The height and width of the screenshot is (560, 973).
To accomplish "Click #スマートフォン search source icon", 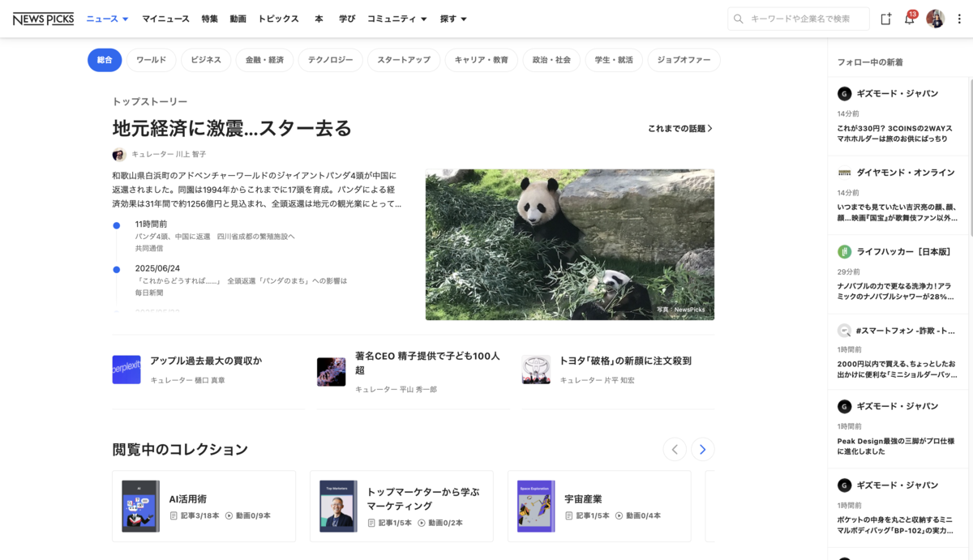I will (x=844, y=331).
